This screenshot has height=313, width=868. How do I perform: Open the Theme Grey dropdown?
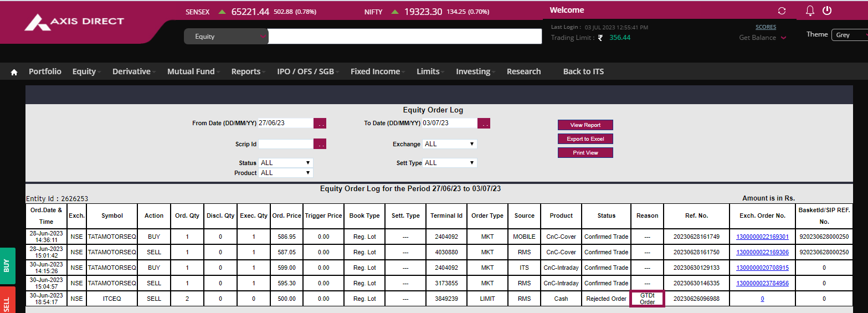tap(849, 35)
